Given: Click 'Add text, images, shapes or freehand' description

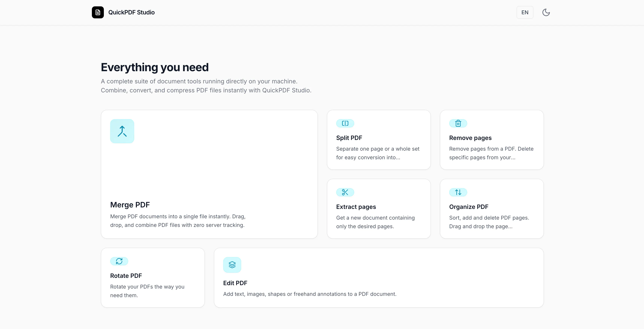Looking at the screenshot, I should (310, 294).
